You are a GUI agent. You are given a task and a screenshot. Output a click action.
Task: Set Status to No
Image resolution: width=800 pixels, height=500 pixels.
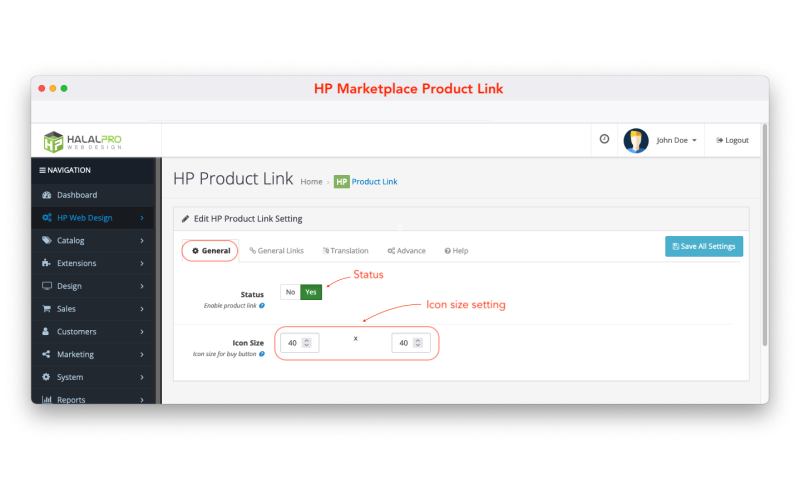coord(290,292)
